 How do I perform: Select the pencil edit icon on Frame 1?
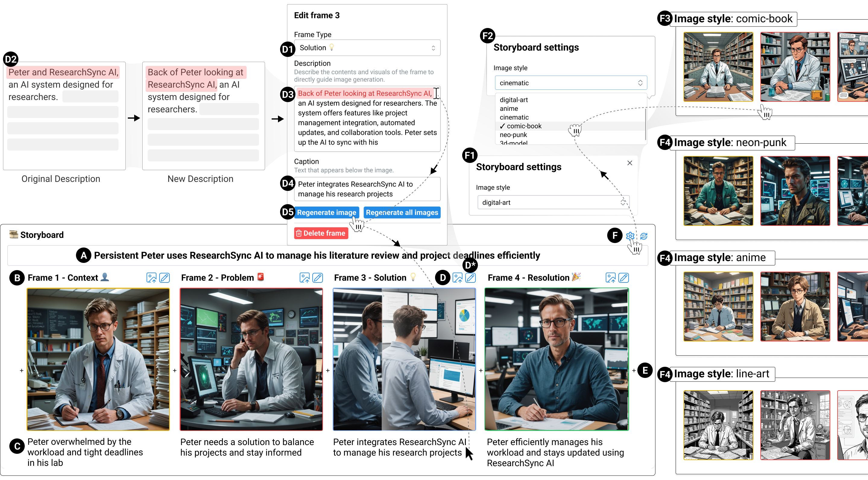click(165, 278)
